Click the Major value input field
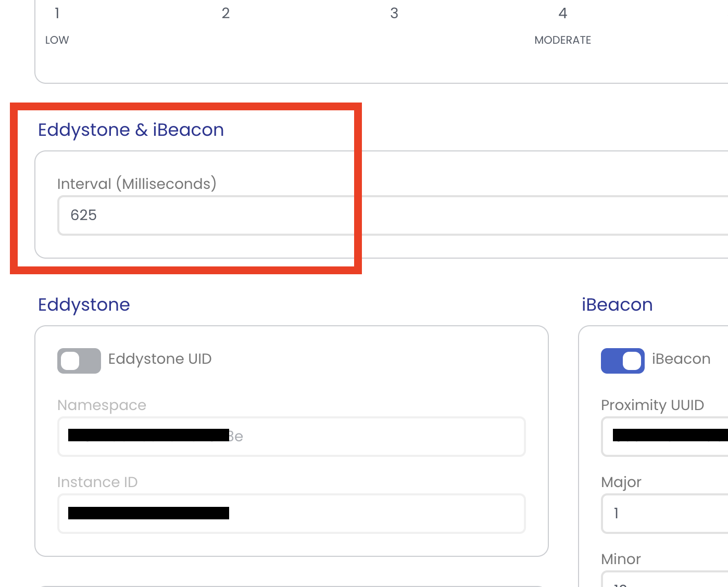Screen dimensions: 728x587 (667, 514)
